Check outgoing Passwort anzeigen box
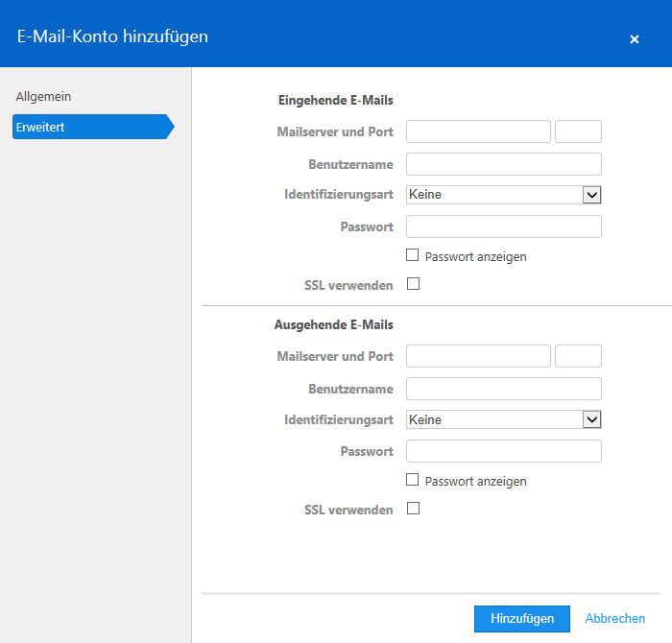 (x=412, y=479)
